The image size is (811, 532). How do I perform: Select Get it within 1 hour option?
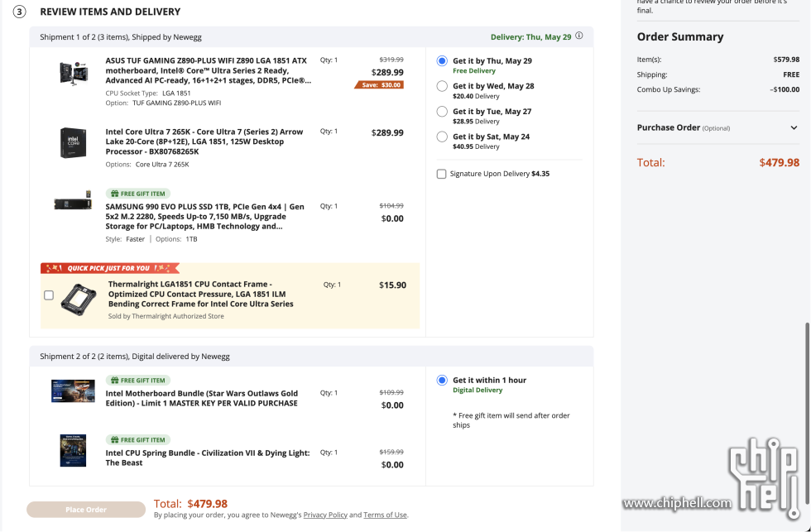[442, 381]
